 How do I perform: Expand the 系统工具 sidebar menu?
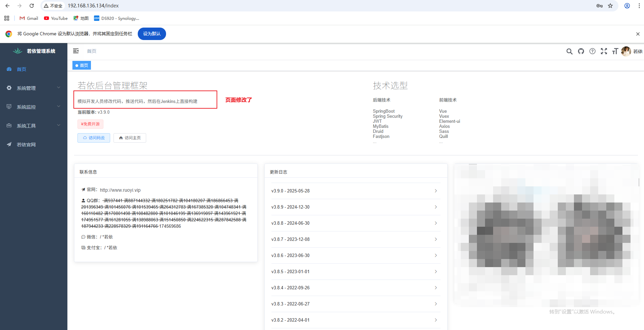pos(34,125)
